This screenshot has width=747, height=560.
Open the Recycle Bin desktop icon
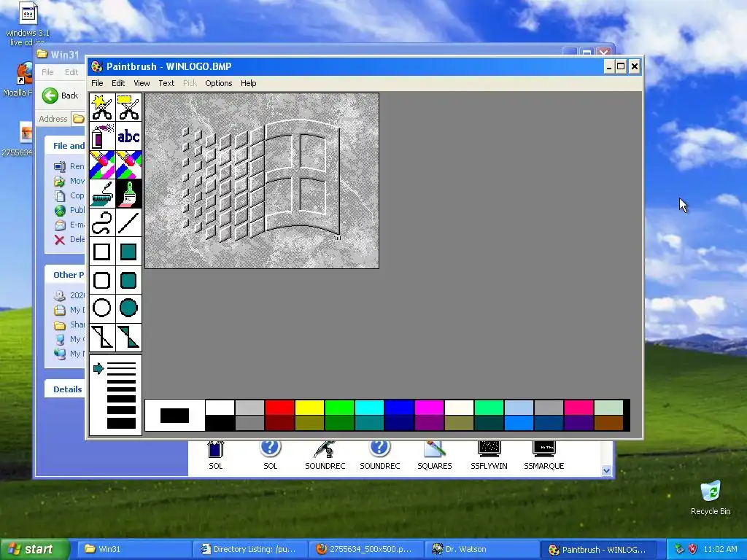(x=711, y=497)
